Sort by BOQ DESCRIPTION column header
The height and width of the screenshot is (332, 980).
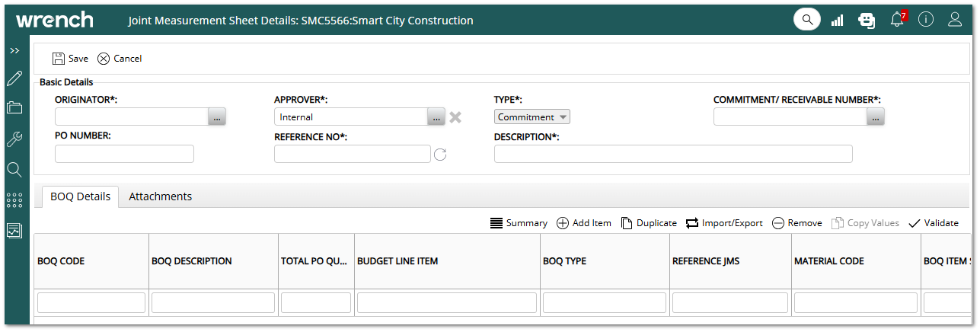[x=213, y=261]
